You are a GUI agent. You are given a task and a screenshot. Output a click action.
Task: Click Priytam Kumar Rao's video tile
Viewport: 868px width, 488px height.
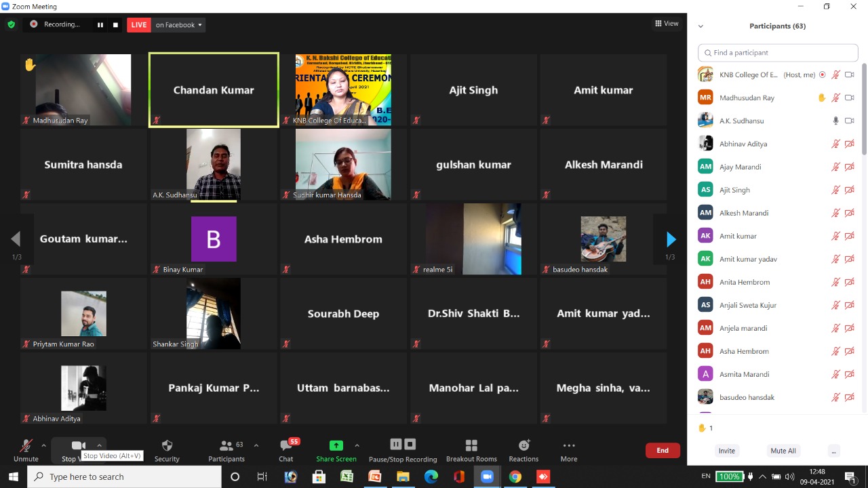[x=83, y=314]
